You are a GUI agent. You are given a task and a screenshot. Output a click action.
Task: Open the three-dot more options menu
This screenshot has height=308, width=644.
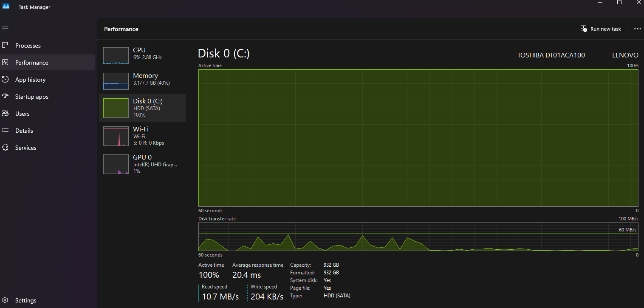point(637,29)
